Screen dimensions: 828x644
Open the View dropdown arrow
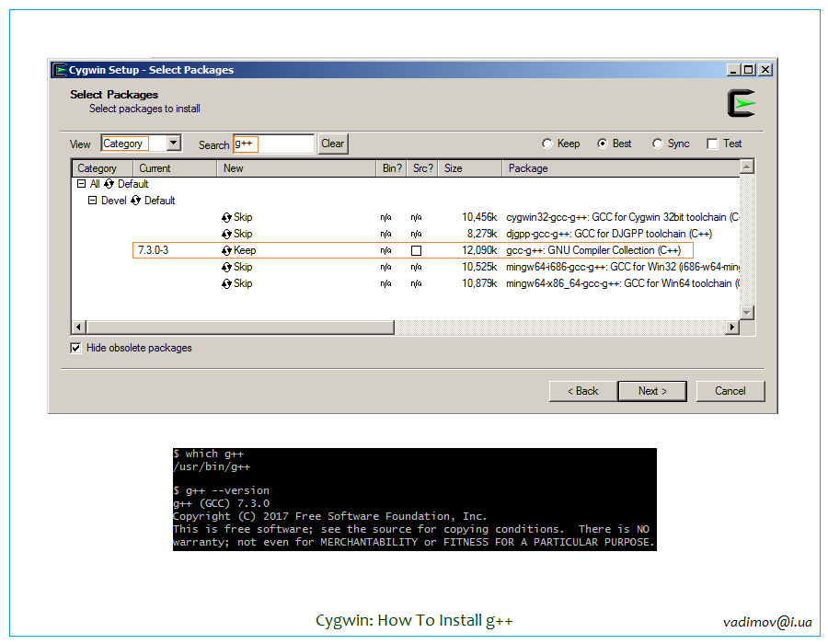[x=173, y=143]
